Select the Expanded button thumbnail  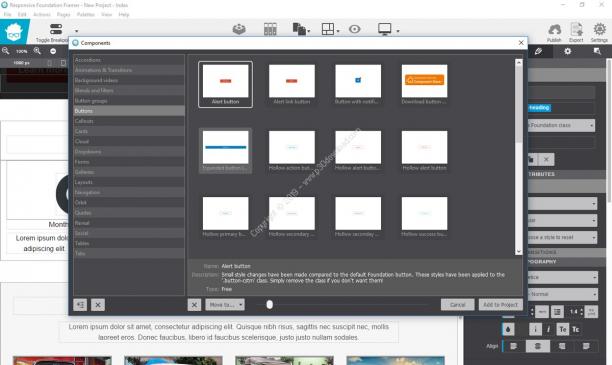pyautogui.click(x=225, y=151)
